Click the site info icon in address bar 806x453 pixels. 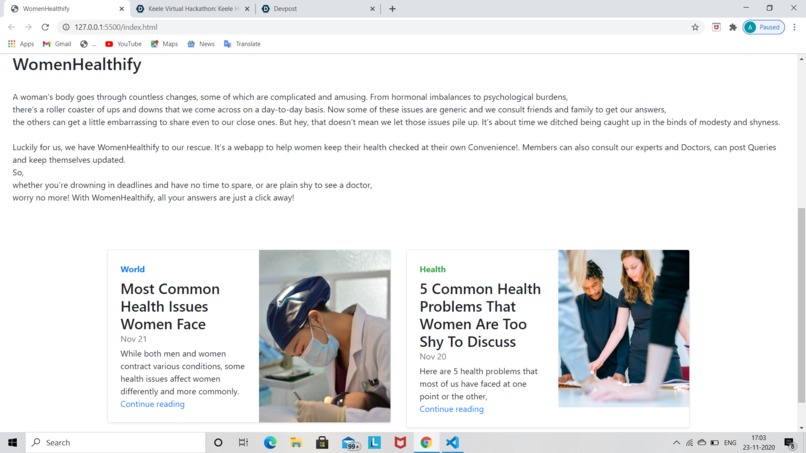point(66,27)
